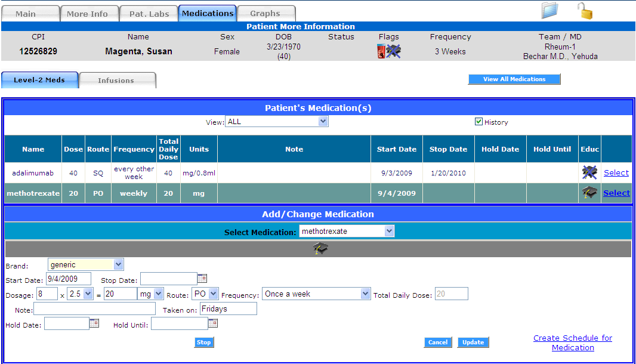Viewport: 636px width, 364px height.
Task: Click the Hold Until input field
Action: coord(179,323)
